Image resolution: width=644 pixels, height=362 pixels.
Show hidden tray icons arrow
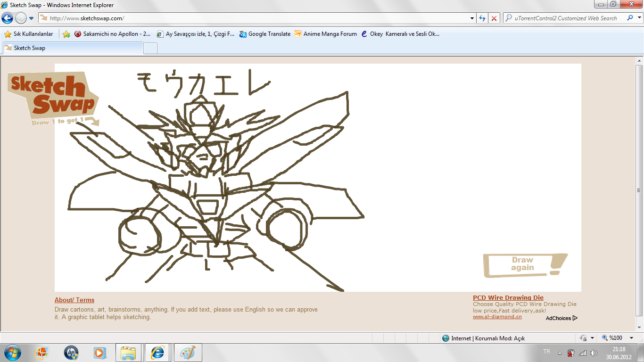pyautogui.click(x=560, y=353)
